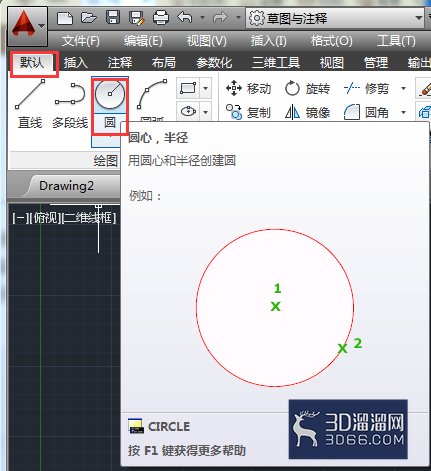The image size is (431, 471).
Task: Open the 视图(V) menu
Action: (x=206, y=41)
